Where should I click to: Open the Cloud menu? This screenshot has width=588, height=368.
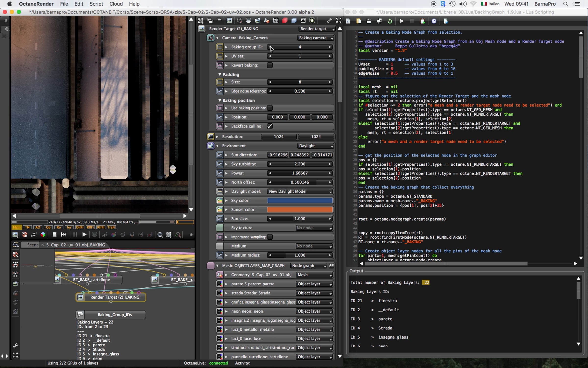coord(116,4)
